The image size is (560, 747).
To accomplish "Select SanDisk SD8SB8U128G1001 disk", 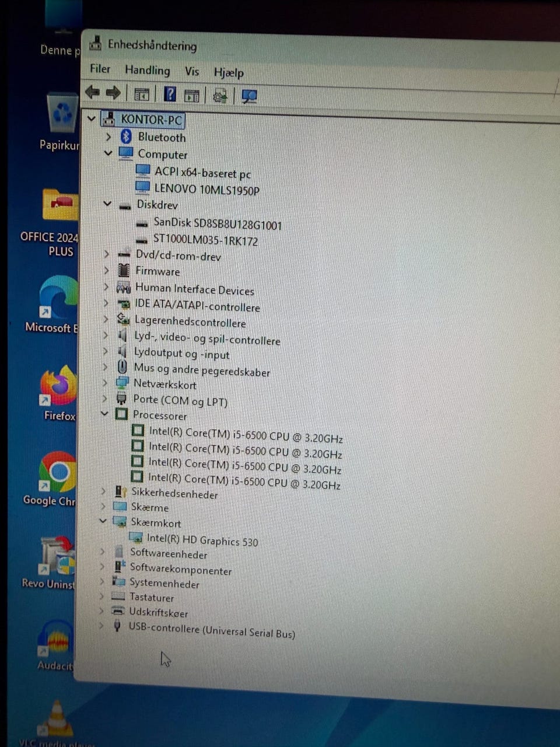I will 218,224.
